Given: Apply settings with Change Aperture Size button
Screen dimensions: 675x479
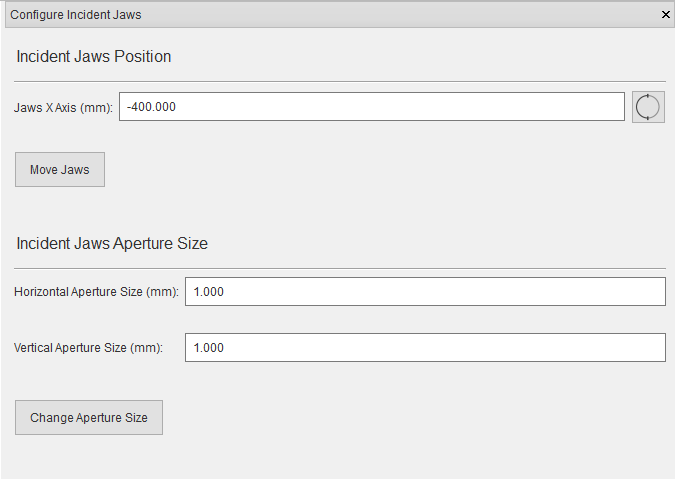Looking at the screenshot, I should [x=89, y=417].
